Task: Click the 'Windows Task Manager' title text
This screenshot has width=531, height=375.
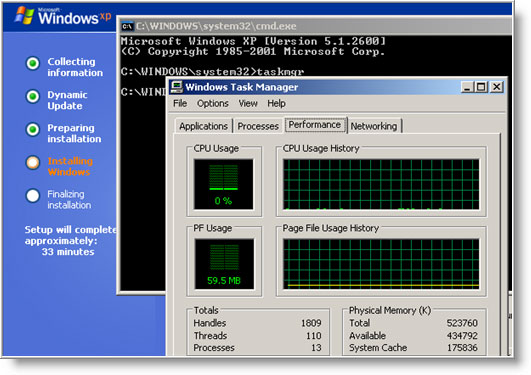Action: 242,87
